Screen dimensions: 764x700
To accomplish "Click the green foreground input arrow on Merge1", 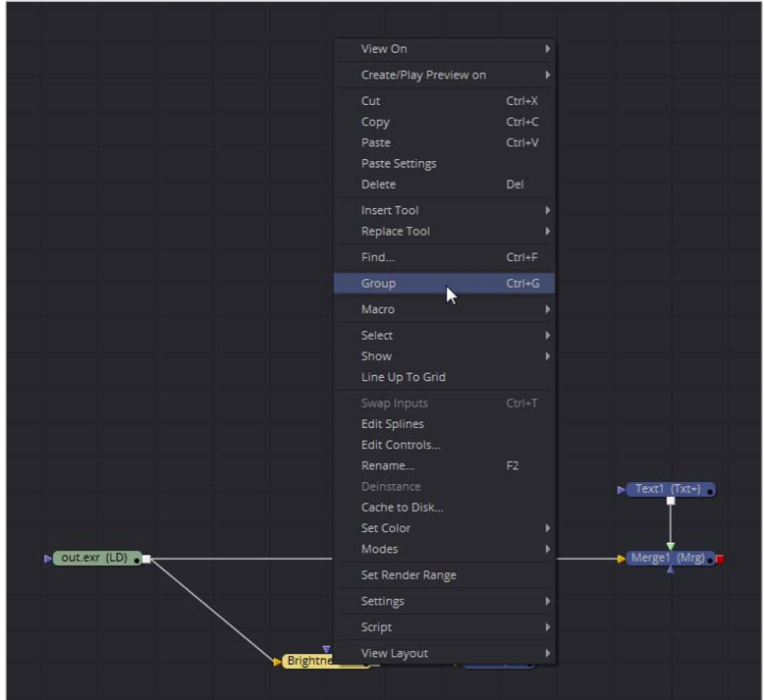I will click(x=671, y=546).
